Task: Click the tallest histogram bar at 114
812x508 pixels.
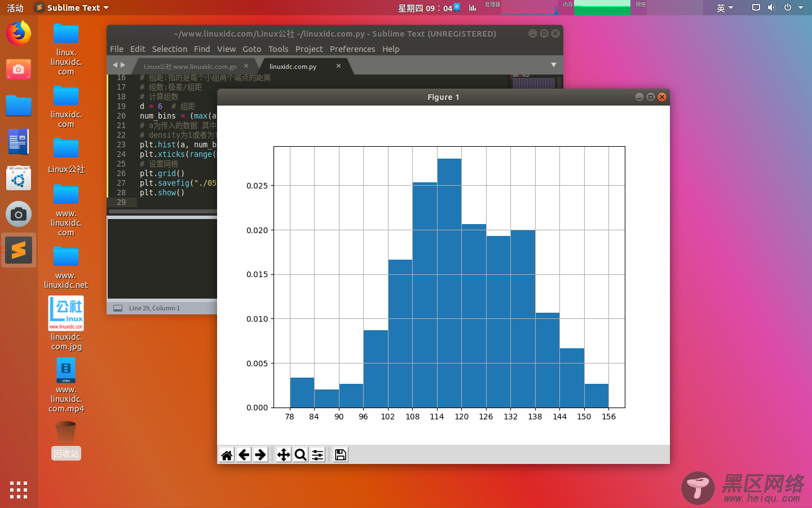Action: [449, 283]
